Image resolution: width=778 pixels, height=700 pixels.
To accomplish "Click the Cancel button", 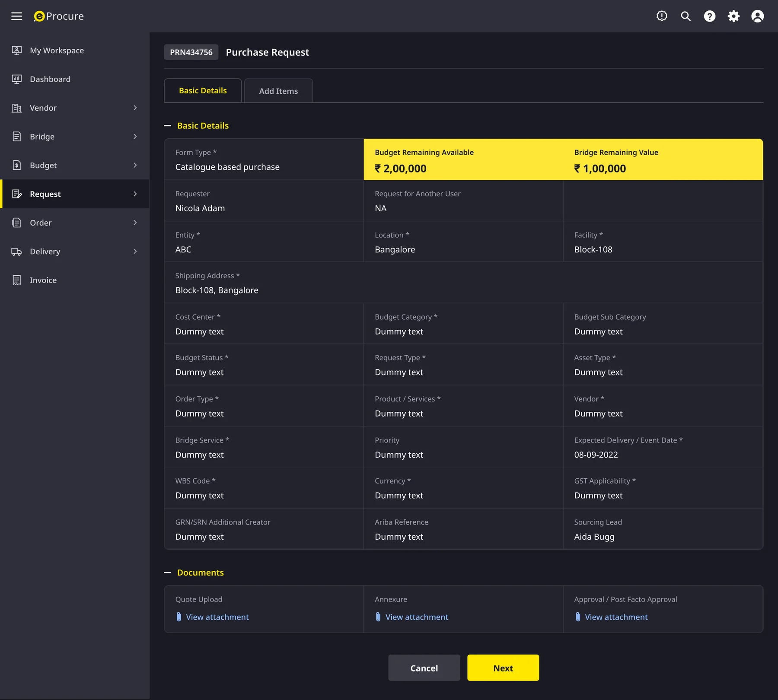I will pos(424,668).
